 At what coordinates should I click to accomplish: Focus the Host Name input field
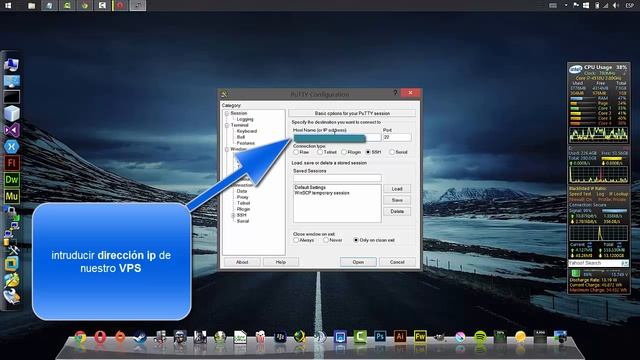point(337,138)
